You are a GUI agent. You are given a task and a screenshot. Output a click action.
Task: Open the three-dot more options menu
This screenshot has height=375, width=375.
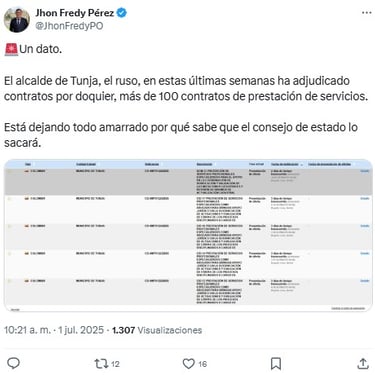366,13
